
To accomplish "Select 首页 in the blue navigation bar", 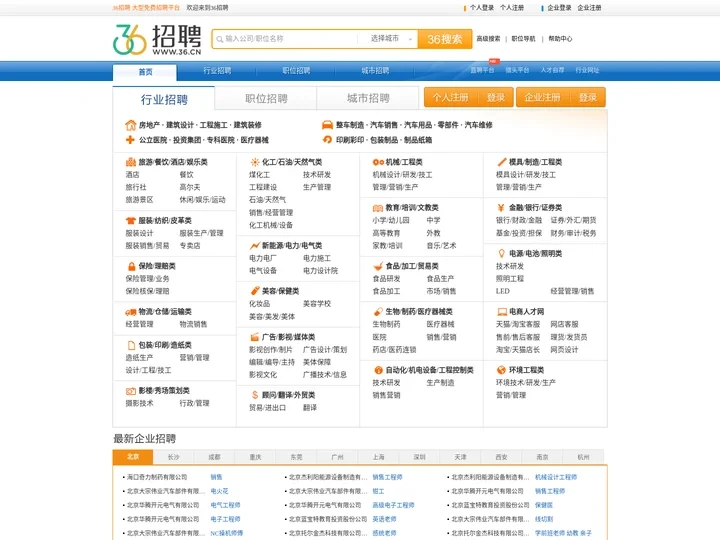I will pos(145,72).
